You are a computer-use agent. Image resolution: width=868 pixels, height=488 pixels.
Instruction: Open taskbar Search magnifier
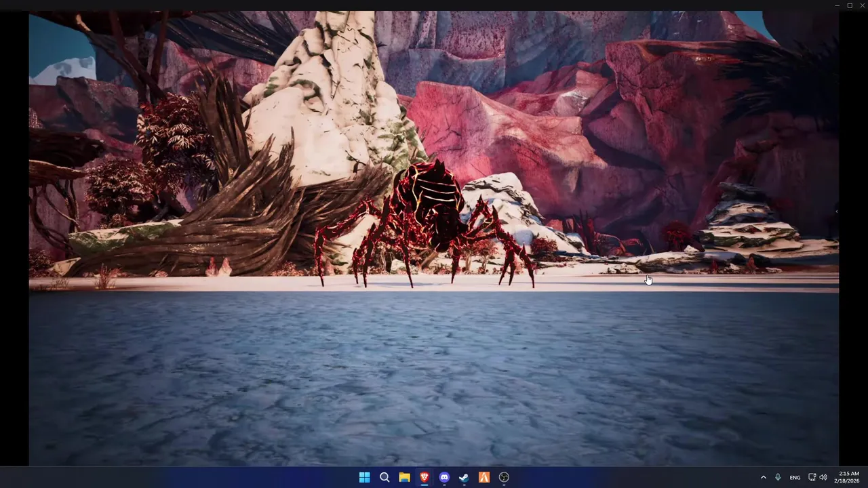pyautogui.click(x=384, y=477)
